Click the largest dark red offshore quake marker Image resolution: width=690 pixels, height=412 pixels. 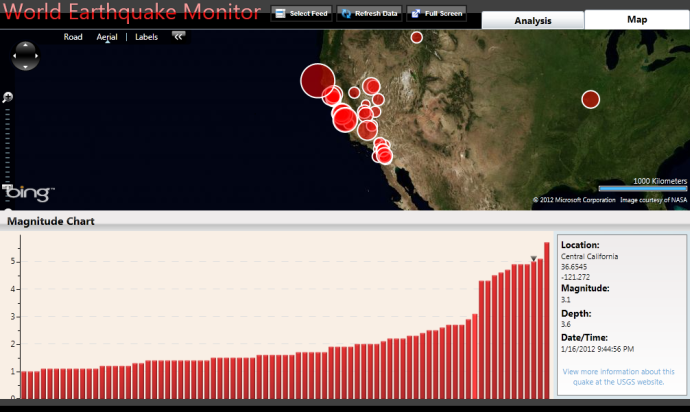coord(317,80)
